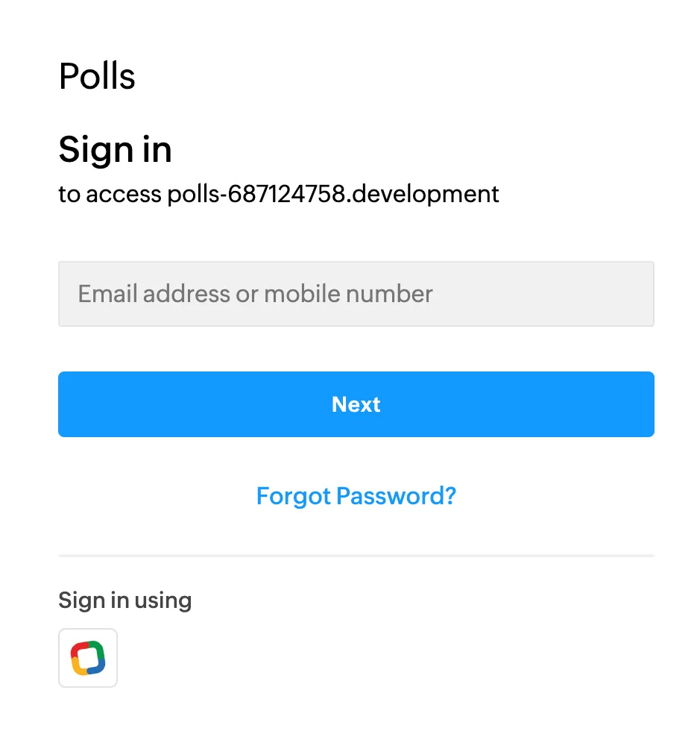Viewport: 700px width, 737px height.
Task: Focus the Email address or mobile number field
Action: (x=356, y=294)
